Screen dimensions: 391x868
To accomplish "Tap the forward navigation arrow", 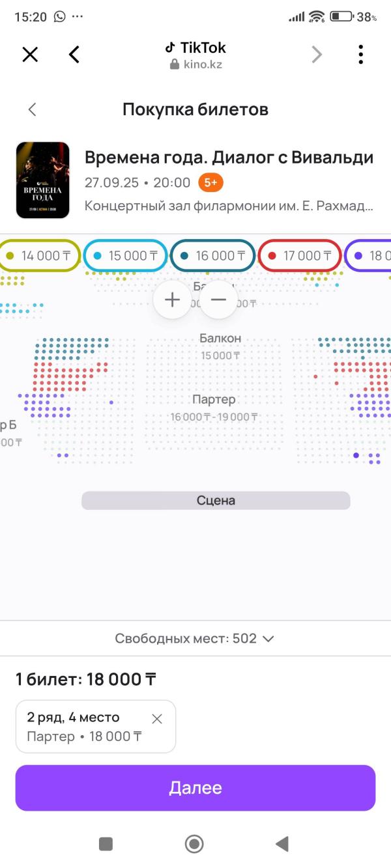I will pyautogui.click(x=317, y=55).
